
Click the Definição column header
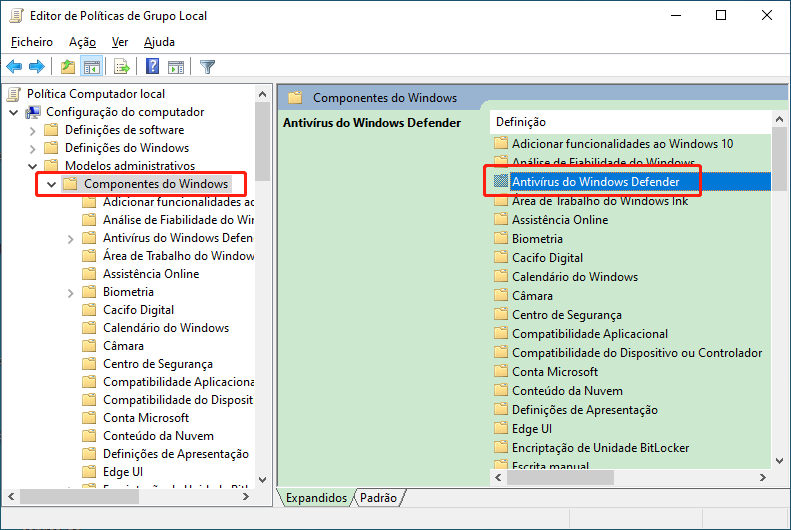[631, 122]
